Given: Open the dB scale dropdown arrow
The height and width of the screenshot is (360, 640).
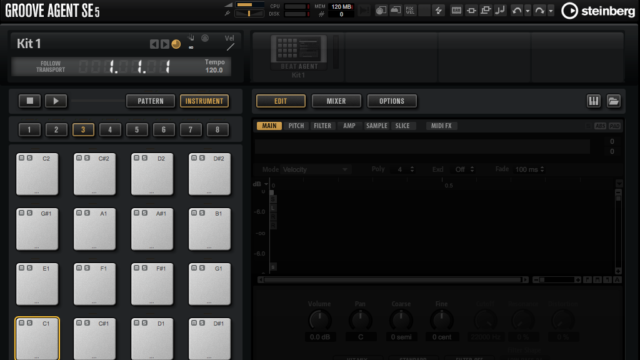Looking at the screenshot, I should [266, 184].
